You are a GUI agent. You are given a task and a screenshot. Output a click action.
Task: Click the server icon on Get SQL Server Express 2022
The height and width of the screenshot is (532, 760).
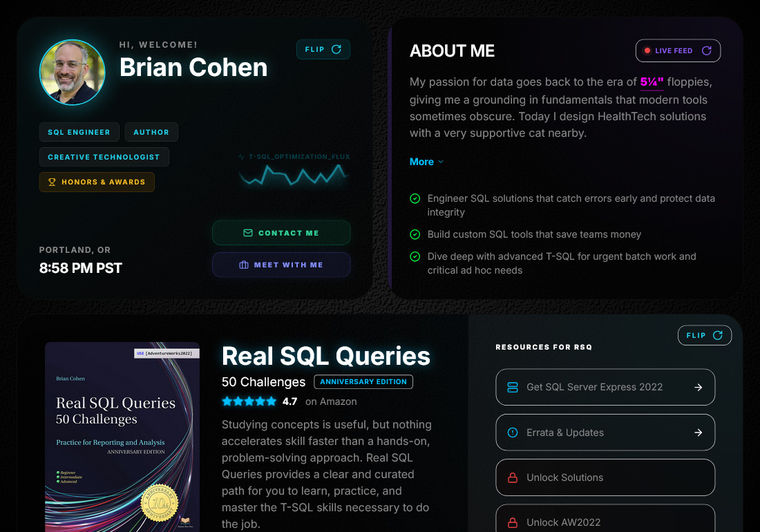[512, 387]
